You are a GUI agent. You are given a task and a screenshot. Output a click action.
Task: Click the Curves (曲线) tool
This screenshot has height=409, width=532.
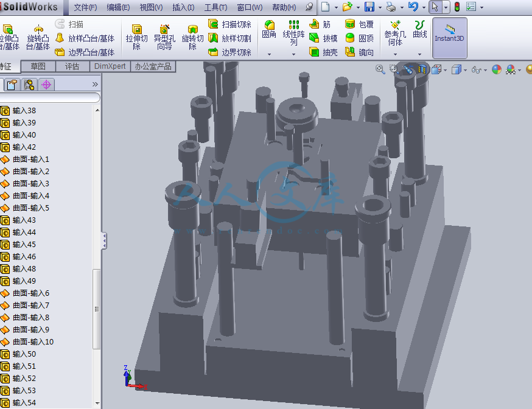(420, 29)
